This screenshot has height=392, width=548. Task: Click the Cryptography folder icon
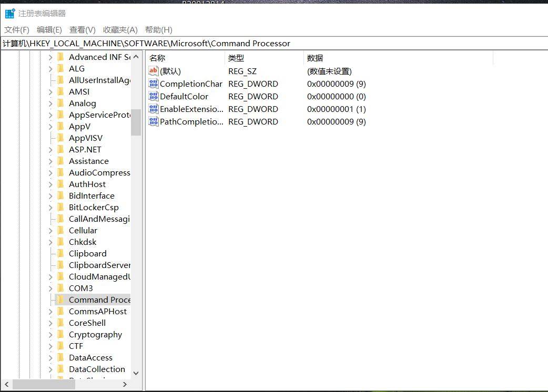[x=60, y=334]
